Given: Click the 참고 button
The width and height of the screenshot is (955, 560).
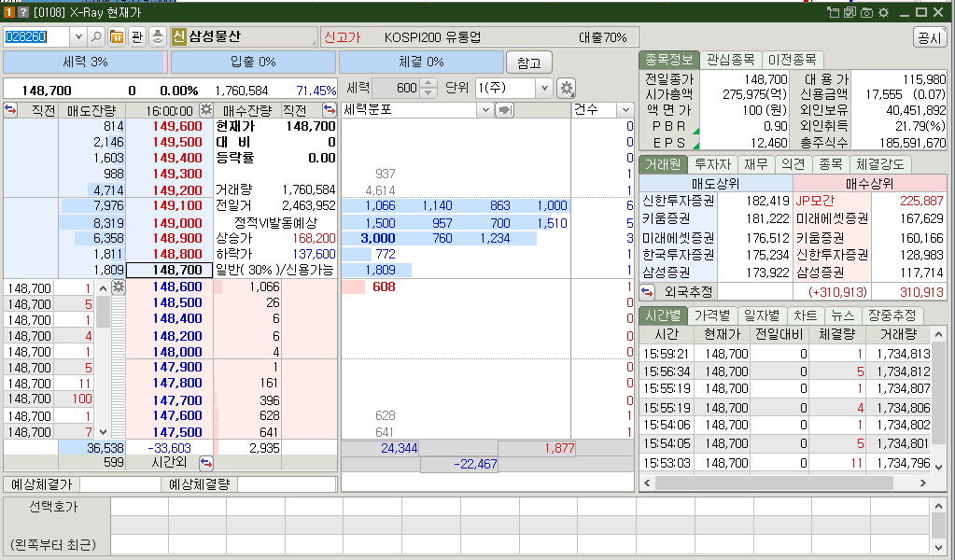Looking at the screenshot, I should tap(528, 63).
